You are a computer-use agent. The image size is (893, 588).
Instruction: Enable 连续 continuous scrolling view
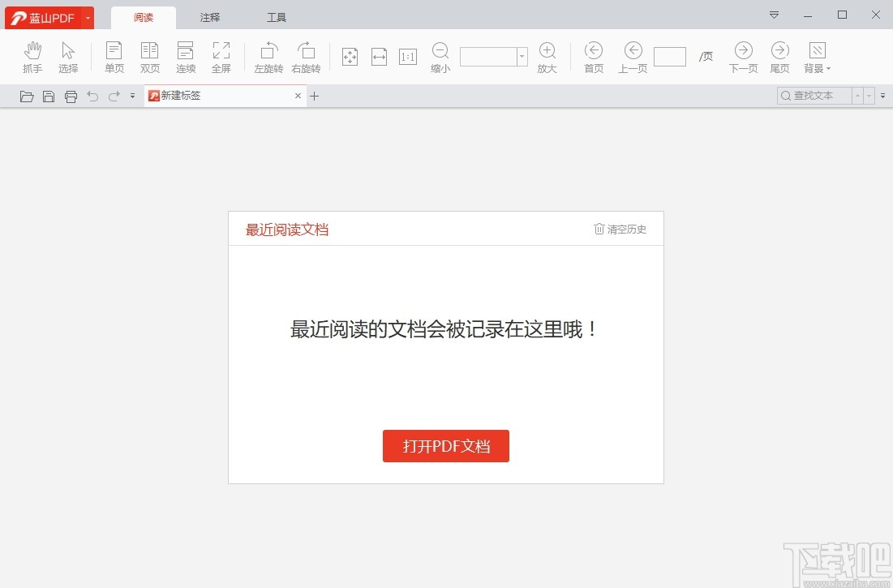tap(185, 55)
